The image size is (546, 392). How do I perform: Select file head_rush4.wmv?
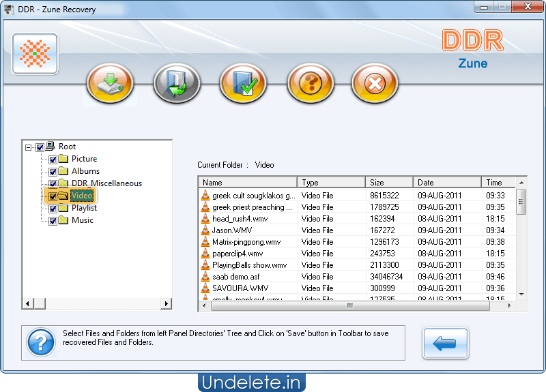pos(240,219)
